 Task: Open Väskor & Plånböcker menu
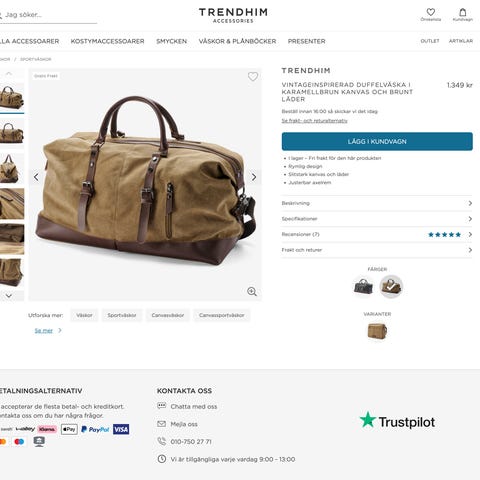pos(237,41)
